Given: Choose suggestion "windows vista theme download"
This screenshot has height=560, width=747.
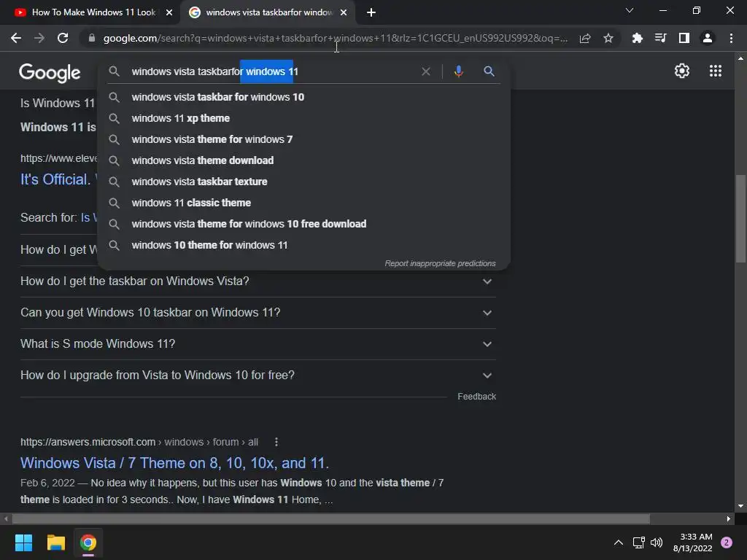Looking at the screenshot, I should pyautogui.click(x=303, y=160).
